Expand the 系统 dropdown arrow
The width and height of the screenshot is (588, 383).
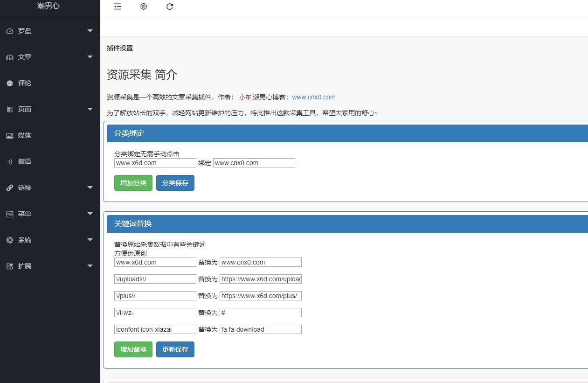point(90,240)
